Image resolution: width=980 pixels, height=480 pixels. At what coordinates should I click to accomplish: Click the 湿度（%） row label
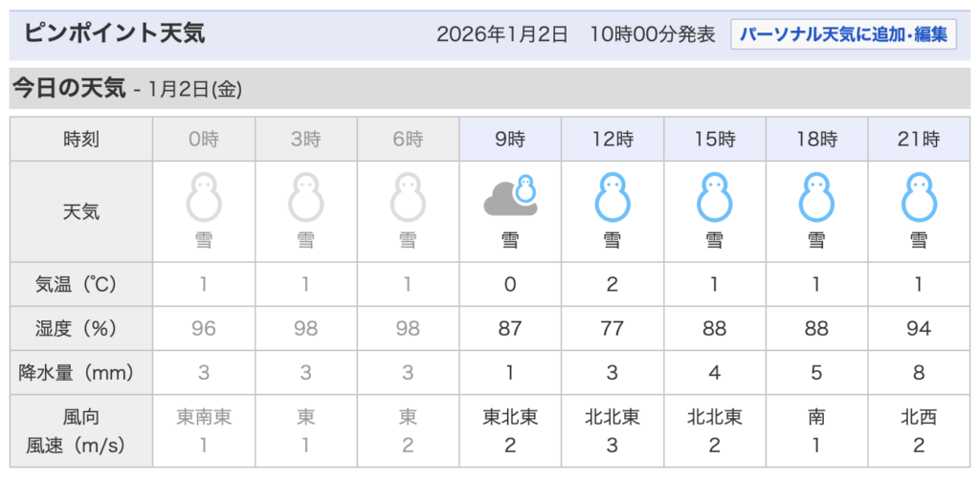[81, 329]
